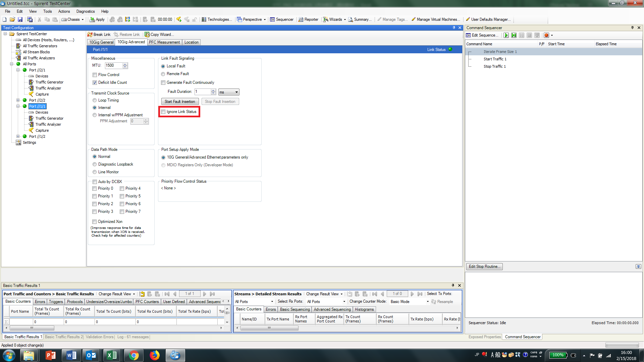The image size is (644, 362).
Task: Click the export results icon in Port Traffic pane
Action: (x=142, y=294)
